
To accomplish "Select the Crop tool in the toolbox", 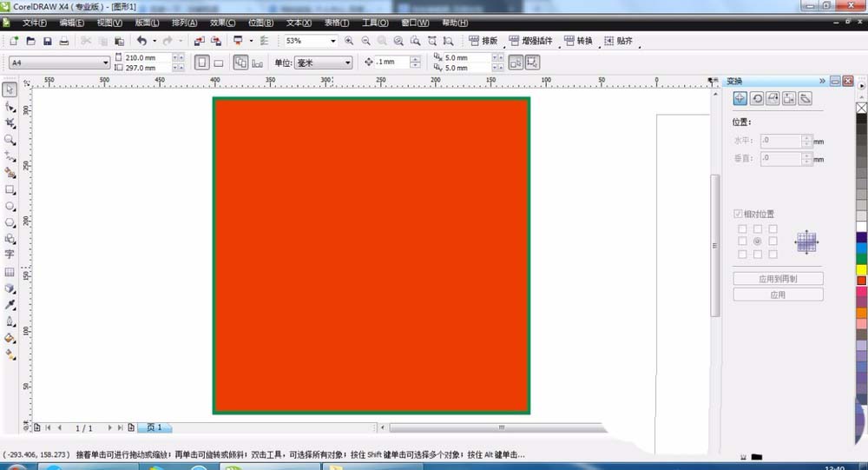I will (10, 123).
